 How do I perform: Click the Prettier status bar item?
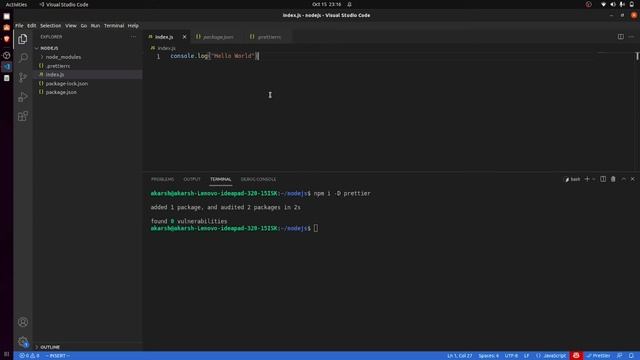pos(598,356)
